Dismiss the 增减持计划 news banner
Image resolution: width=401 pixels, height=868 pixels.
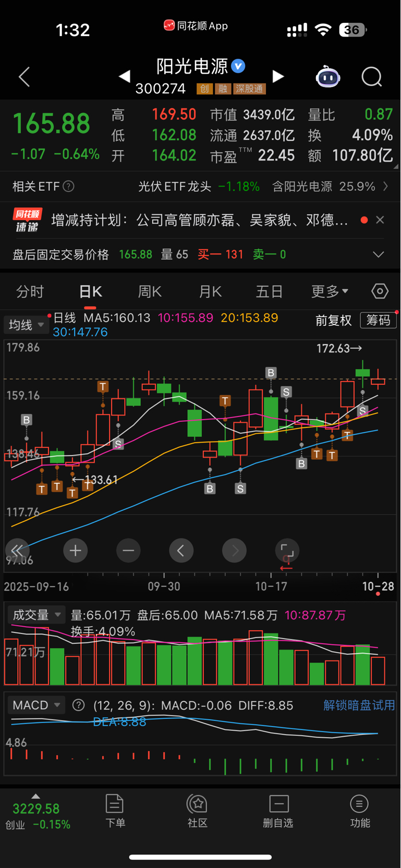[x=380, y=220]
